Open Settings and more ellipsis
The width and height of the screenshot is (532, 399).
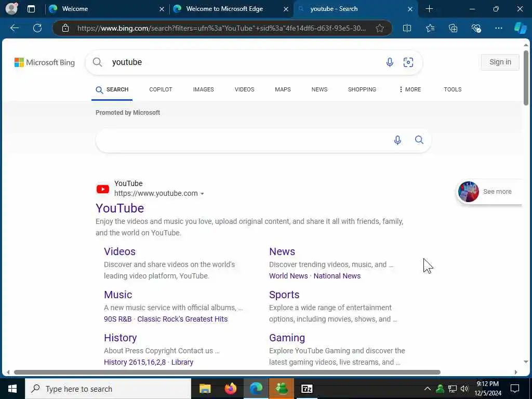pyautogui.click(x=498, y=28)
